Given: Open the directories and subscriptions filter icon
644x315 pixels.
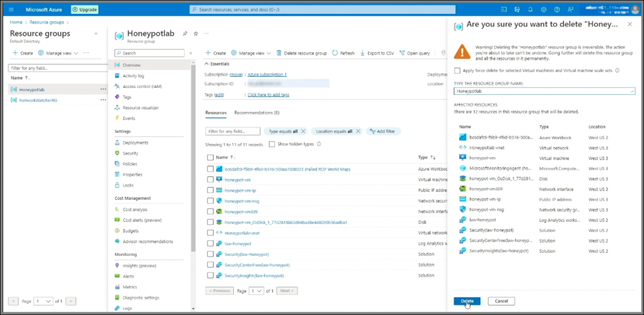Looking at the screenshot, I should click(517, 9).
